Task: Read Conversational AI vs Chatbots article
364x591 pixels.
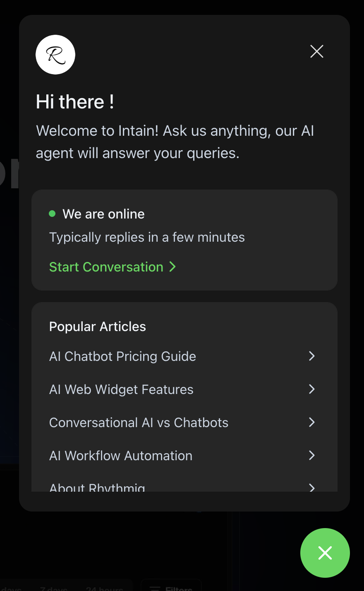Action: click(x=139, y=423)
